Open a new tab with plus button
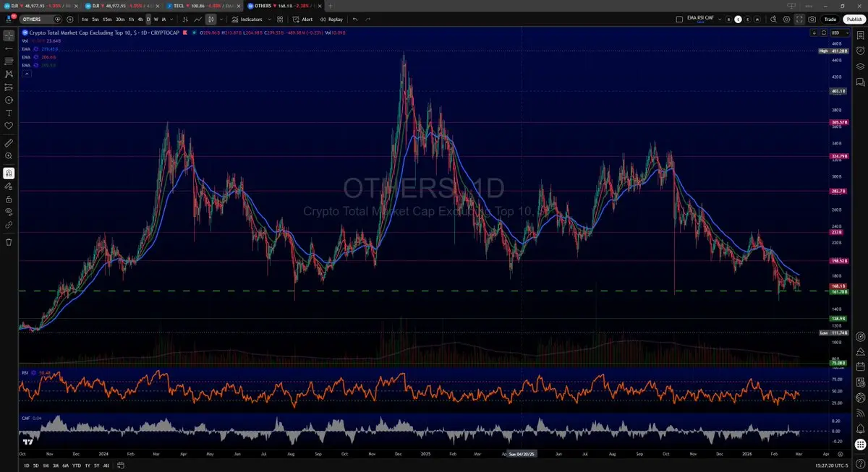Viewport: 868px width, 472px height. tap(331, 5)
